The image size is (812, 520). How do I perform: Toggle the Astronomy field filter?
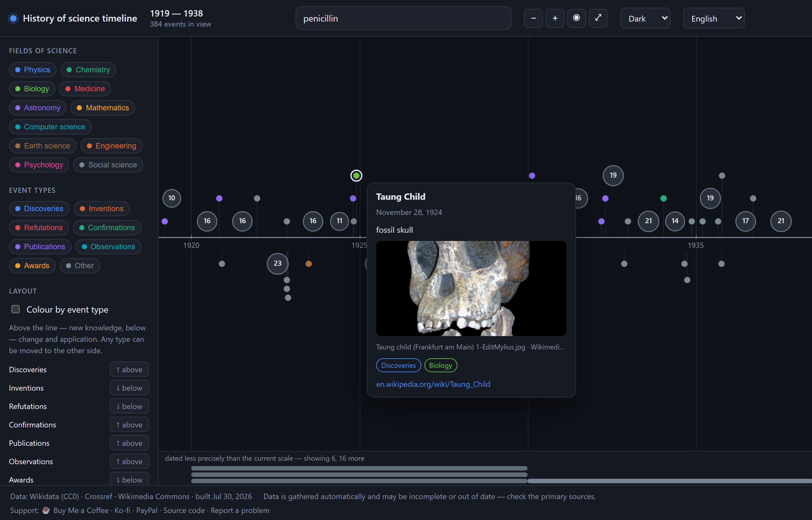point(38,108)
